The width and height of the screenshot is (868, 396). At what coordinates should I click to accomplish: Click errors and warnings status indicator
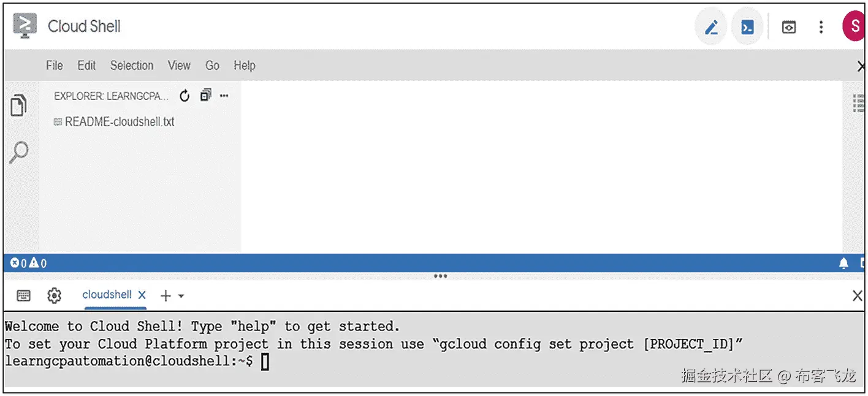[x=29, y=264]
